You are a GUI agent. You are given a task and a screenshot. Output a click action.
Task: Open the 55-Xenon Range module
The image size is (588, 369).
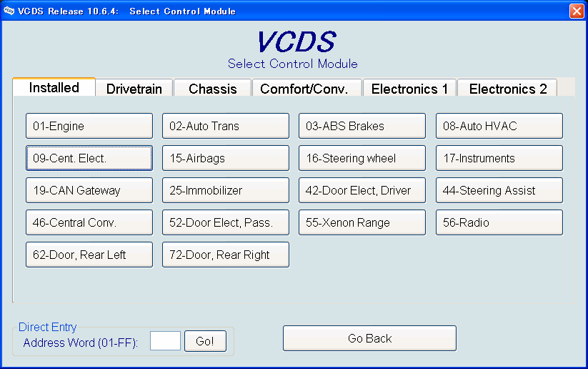pos(362,222)
